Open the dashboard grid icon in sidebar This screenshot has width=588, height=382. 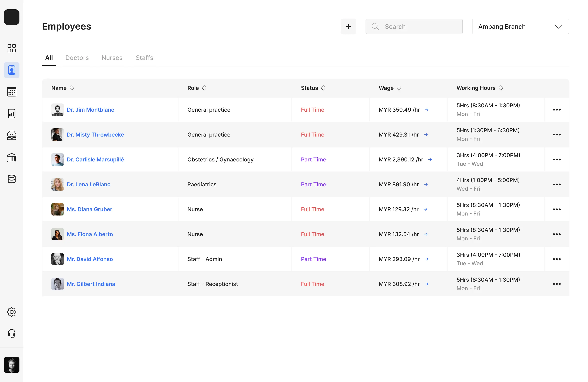[x=12, y=48]
